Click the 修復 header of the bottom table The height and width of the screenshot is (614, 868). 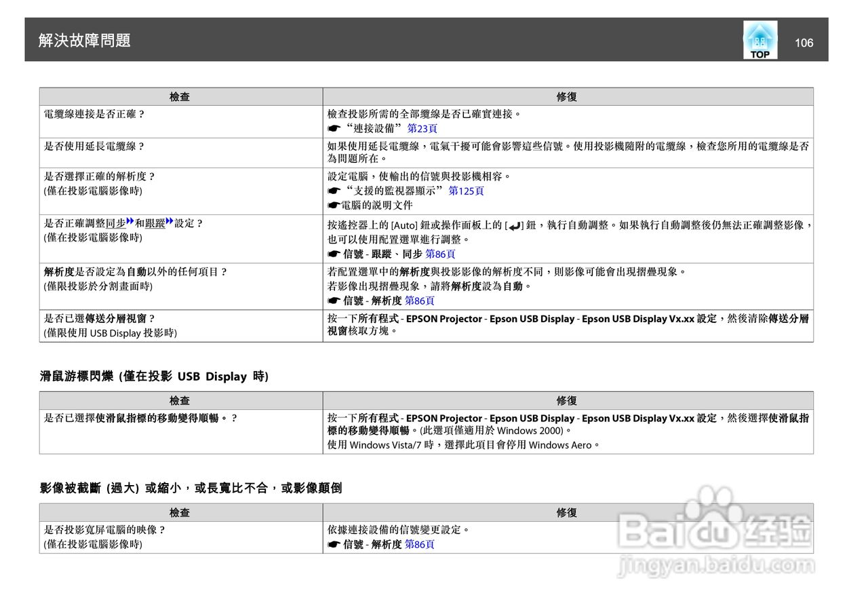[x=567, y=513]
